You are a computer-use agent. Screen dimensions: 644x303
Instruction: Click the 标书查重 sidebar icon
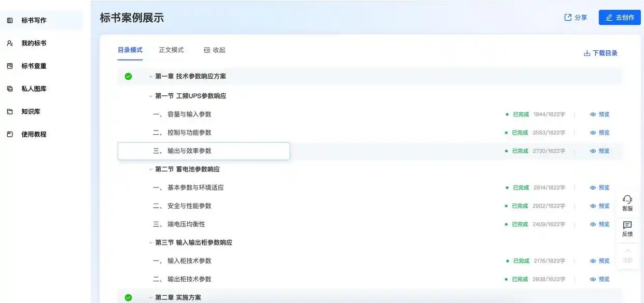10,66
